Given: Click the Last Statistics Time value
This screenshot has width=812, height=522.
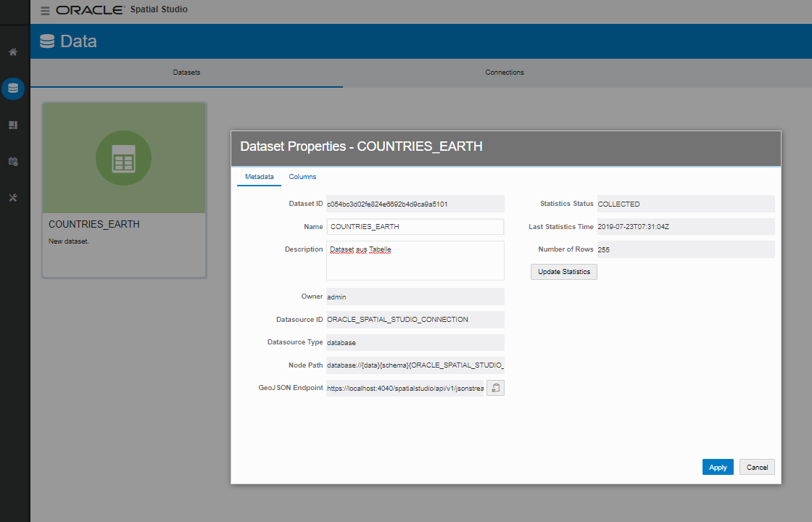Looking at the screenshot, I should click(x=686, y=227).
